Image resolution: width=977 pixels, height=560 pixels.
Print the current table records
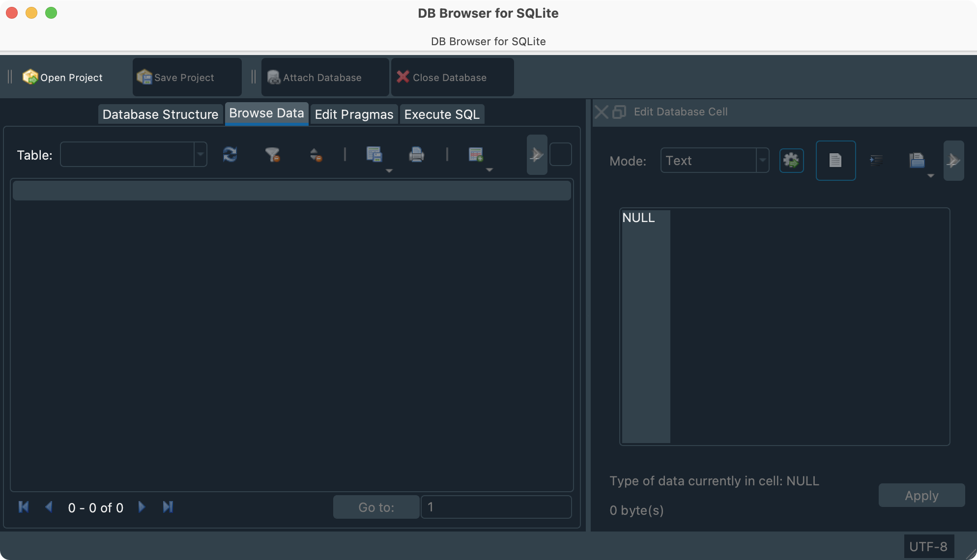[x=416, y=154]
